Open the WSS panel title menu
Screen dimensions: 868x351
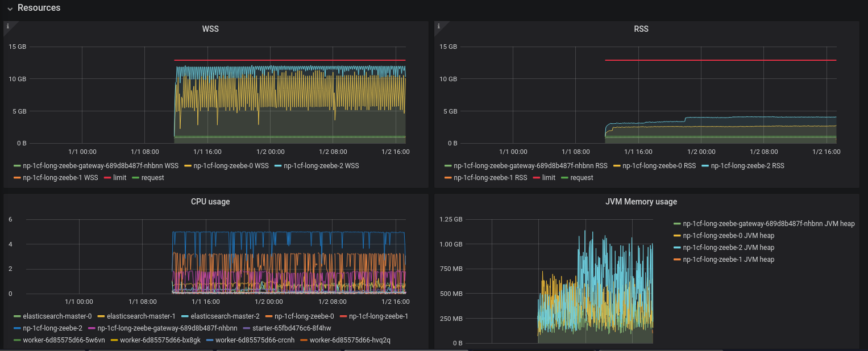(210, 28)
